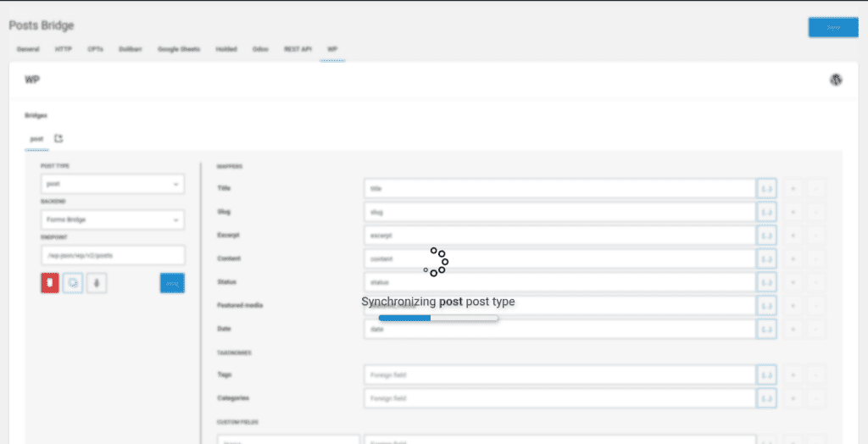The image size is (868, 444).
Task: Click the 'Synchronizing post post type' message
Action: pyautogui.click(x=438, y=302)
